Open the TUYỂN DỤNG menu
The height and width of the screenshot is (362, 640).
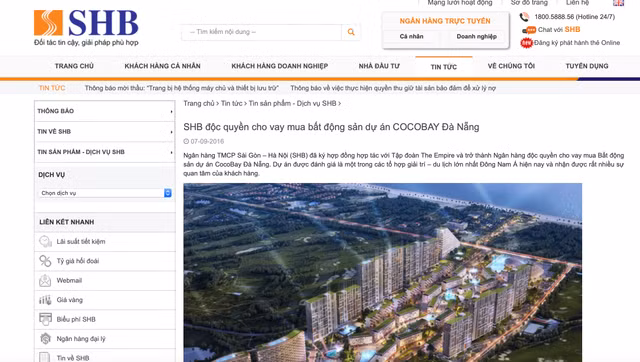587,66
